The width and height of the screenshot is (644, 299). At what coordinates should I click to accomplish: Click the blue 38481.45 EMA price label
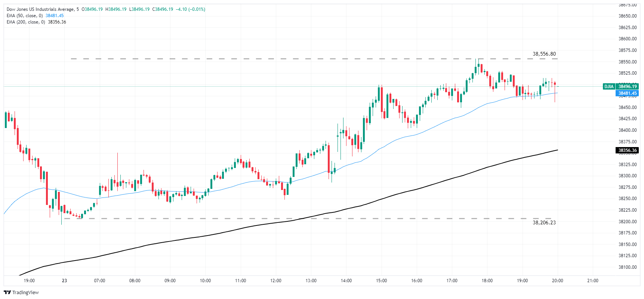tap(628, 93)
